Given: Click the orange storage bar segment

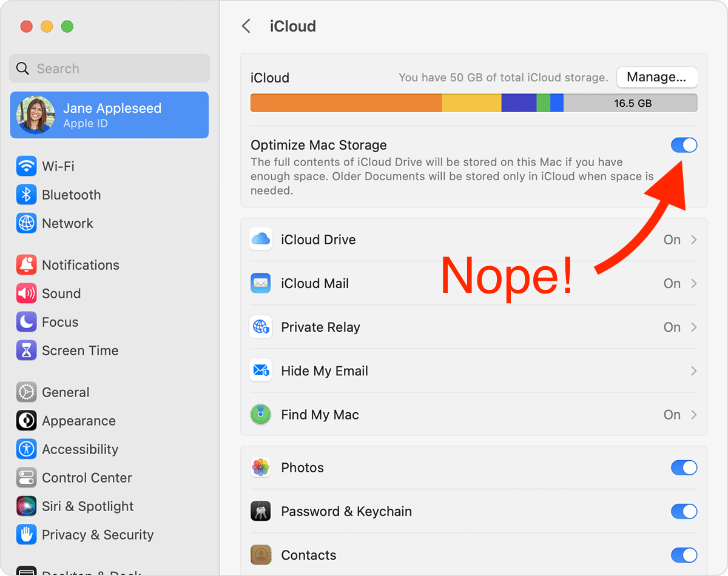Looking at the screenshot, I should coord(346,103).
